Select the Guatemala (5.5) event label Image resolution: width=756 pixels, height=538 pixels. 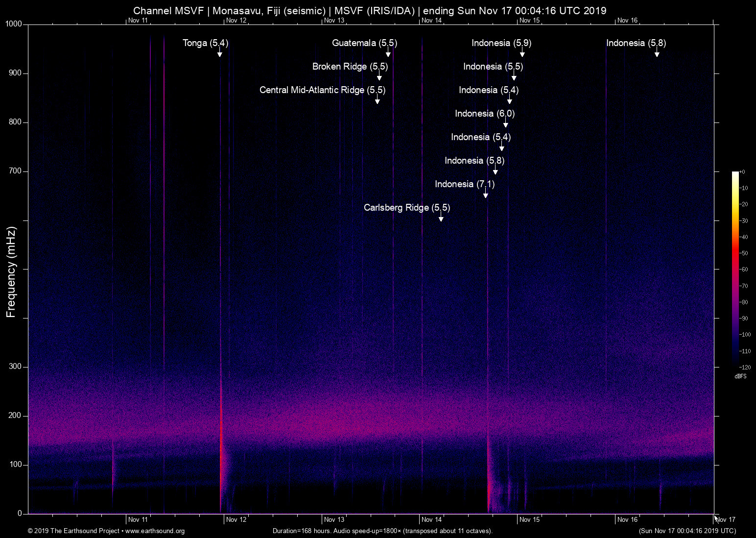point(364,43)
